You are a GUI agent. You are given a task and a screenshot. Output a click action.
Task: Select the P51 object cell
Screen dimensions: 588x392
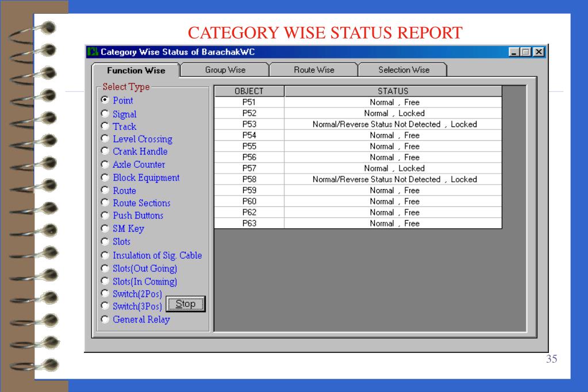click(249, 102)
